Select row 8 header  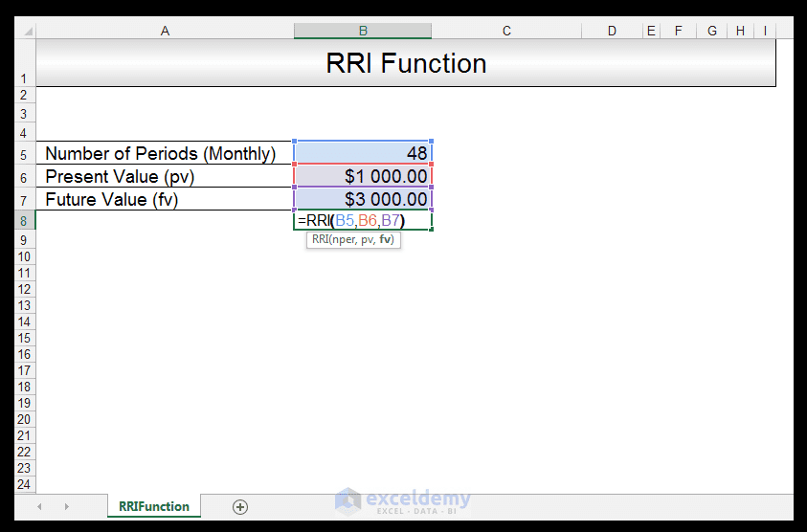pyautogui.click(x=24, y=221)
